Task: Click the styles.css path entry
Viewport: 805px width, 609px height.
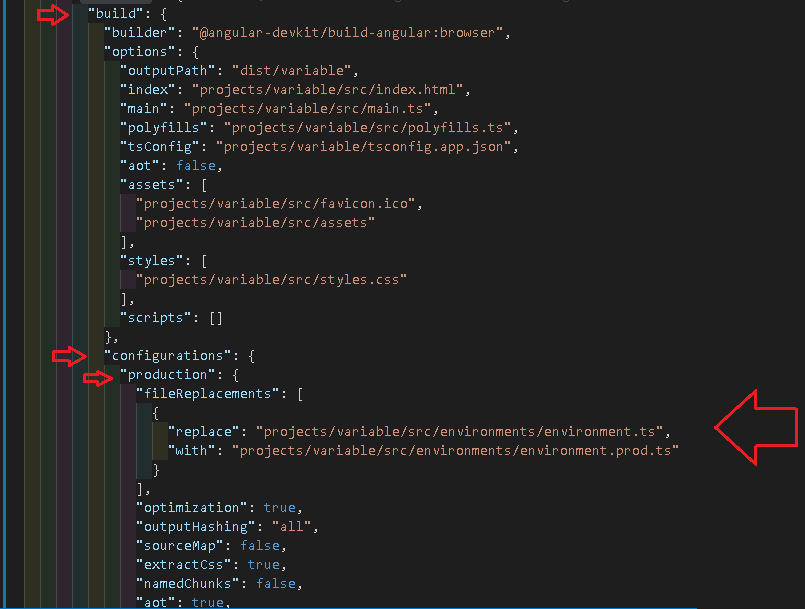Action: tap(271, 280)
